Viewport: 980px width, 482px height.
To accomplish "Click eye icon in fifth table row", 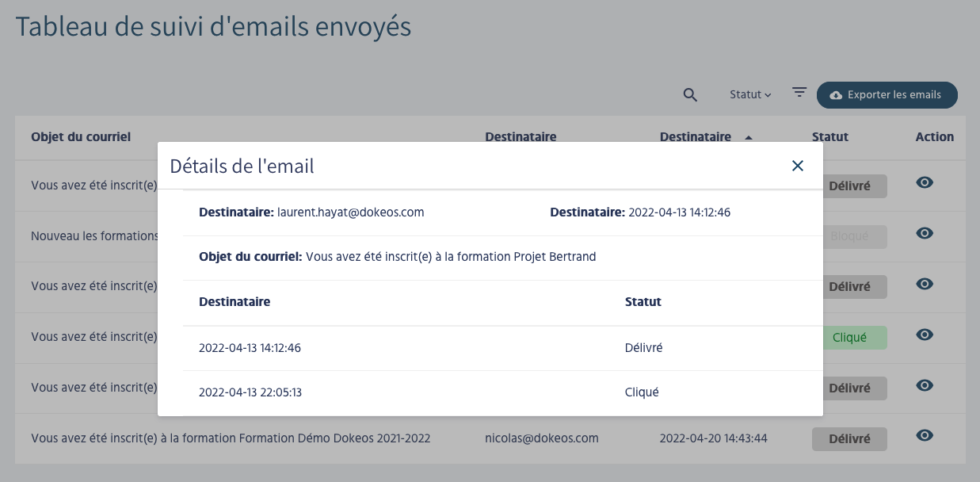I will tap(924, 385).
